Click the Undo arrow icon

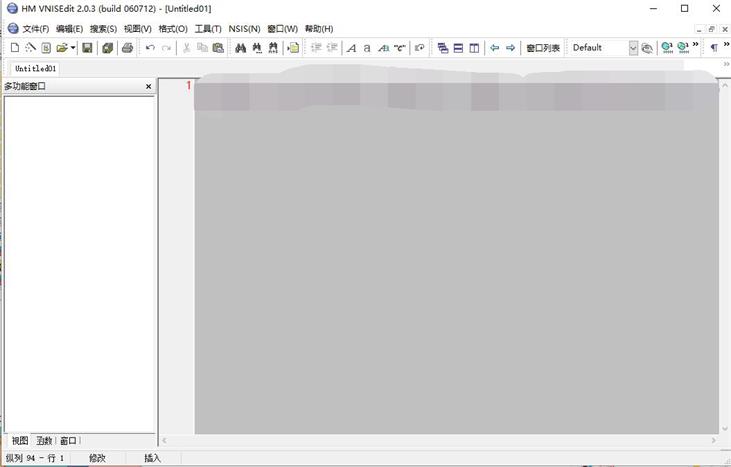point(150,48)
